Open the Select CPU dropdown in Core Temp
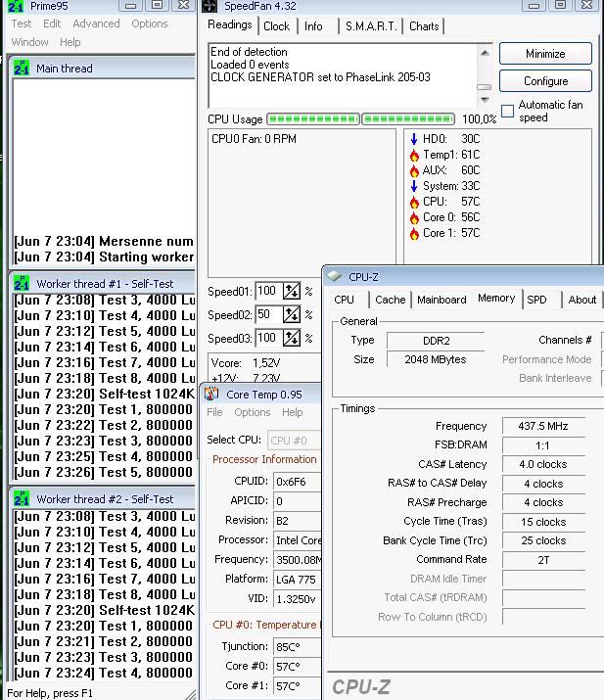The image size is (604, 700). coord(295,441)
